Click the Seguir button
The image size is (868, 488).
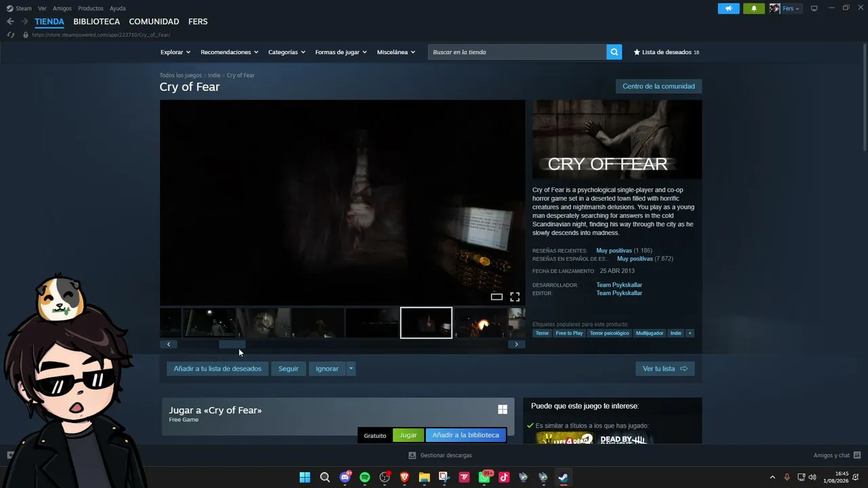click(288, 369)
